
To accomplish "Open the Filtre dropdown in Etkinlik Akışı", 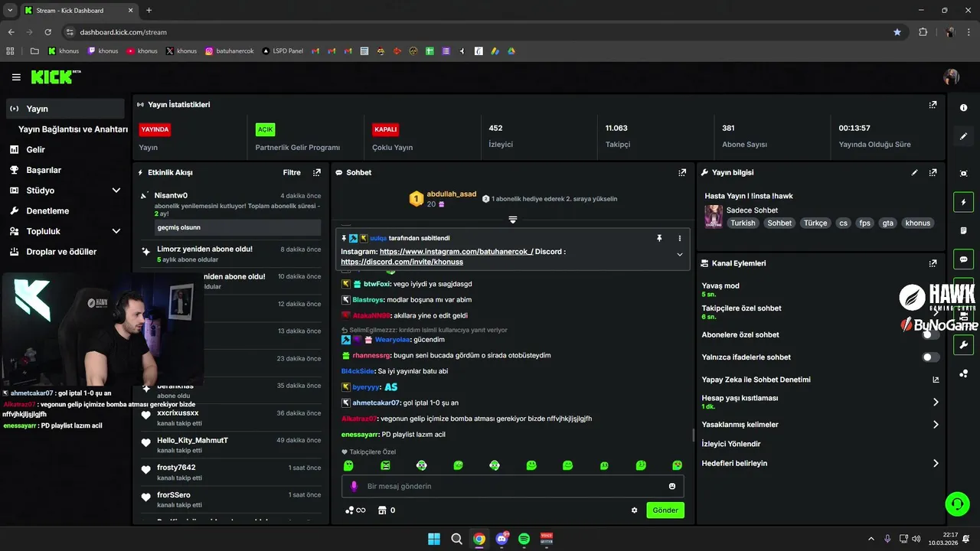I will pos(292,173).
